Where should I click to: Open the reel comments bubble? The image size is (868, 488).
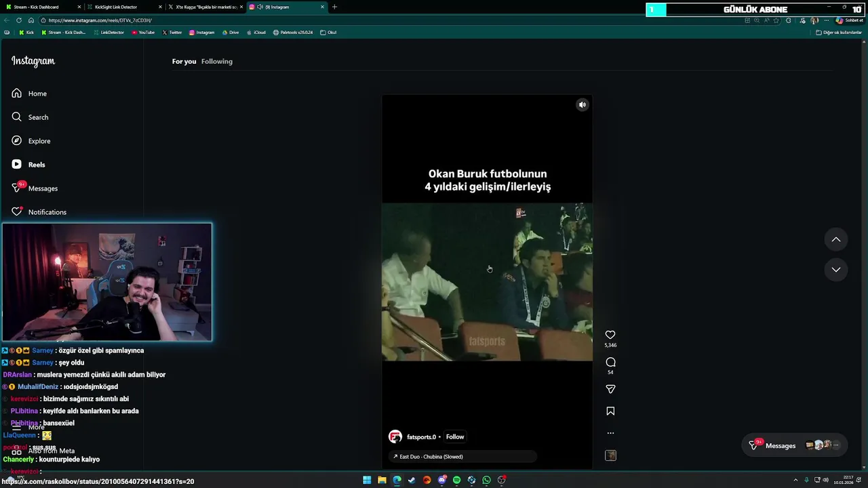610,362
